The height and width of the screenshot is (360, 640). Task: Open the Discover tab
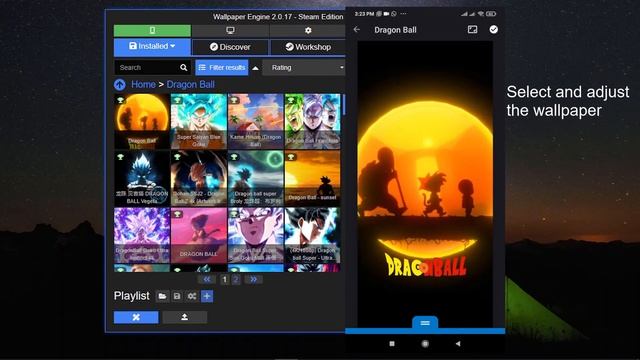pyautogui.click(x=230, y=47)
